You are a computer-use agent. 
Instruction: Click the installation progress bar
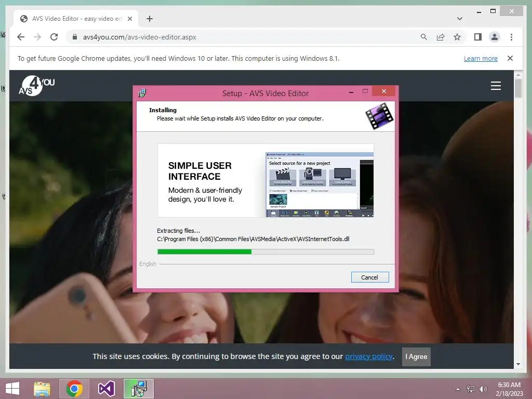coord(265,252)
